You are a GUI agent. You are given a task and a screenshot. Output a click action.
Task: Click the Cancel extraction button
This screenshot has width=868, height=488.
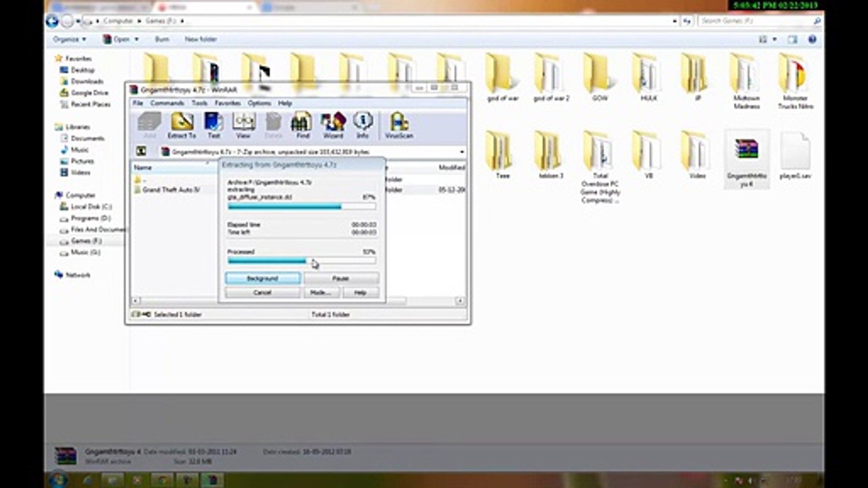[262, 293]
